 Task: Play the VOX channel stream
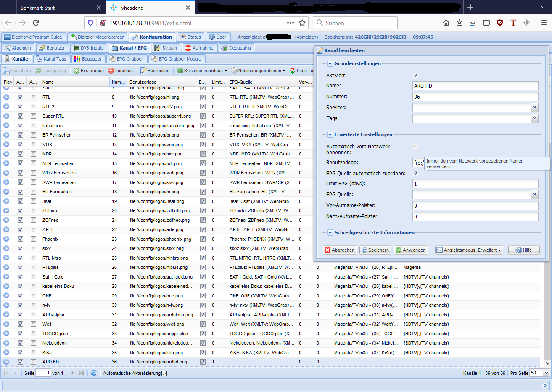point(6,145)
